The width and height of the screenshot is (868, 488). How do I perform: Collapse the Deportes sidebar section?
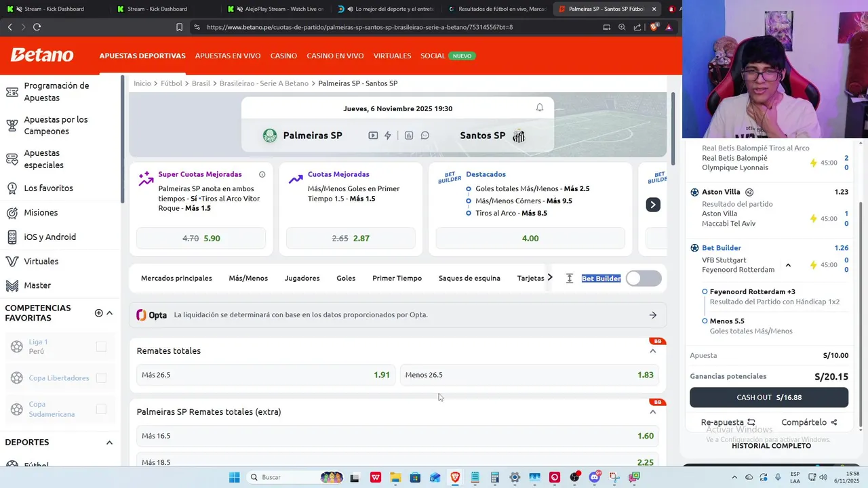click(x=109, y=443)
